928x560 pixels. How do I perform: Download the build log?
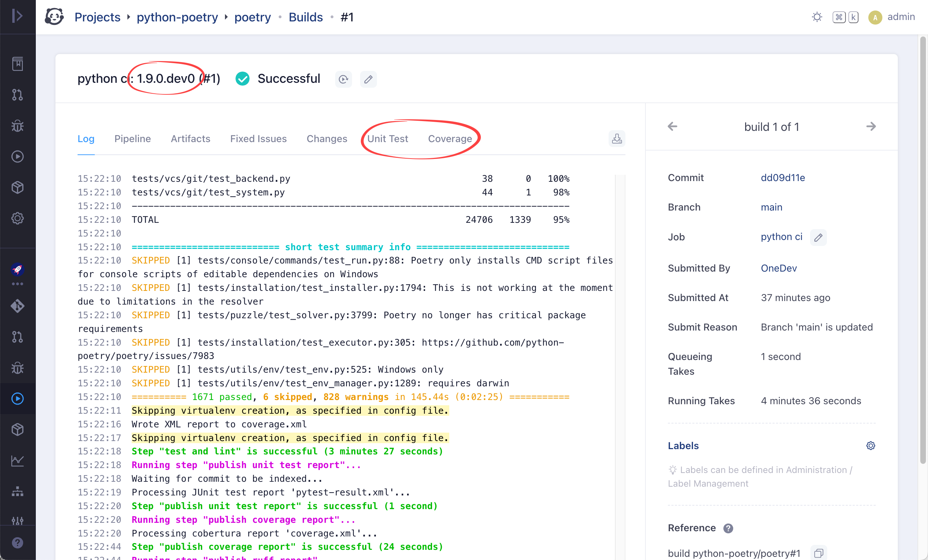pyautogui.click(x=617, y=139)
